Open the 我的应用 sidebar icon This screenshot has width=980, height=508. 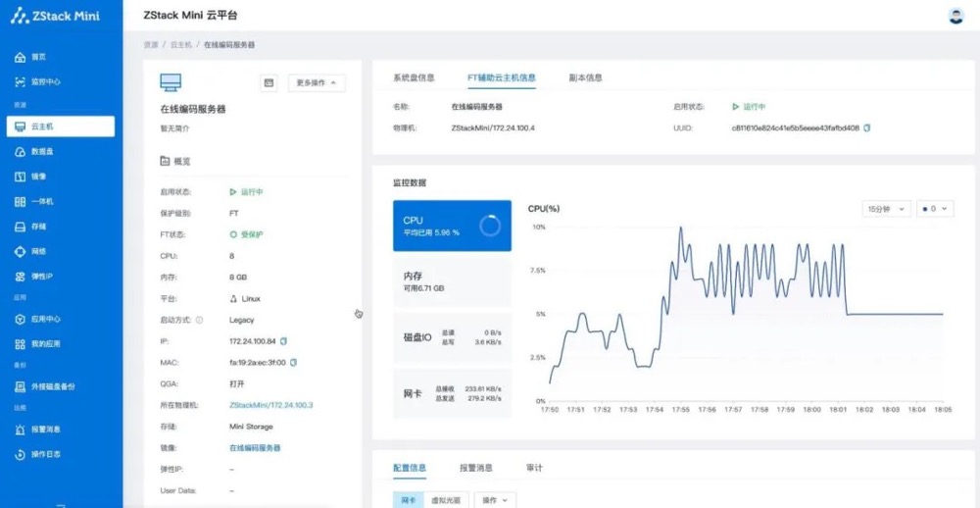tap(20, 344)
